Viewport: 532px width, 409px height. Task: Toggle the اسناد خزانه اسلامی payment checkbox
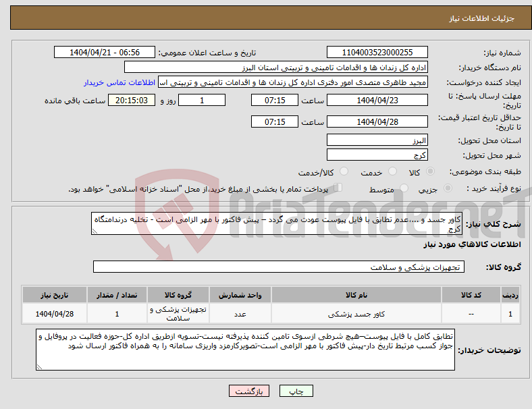(338, 188)
